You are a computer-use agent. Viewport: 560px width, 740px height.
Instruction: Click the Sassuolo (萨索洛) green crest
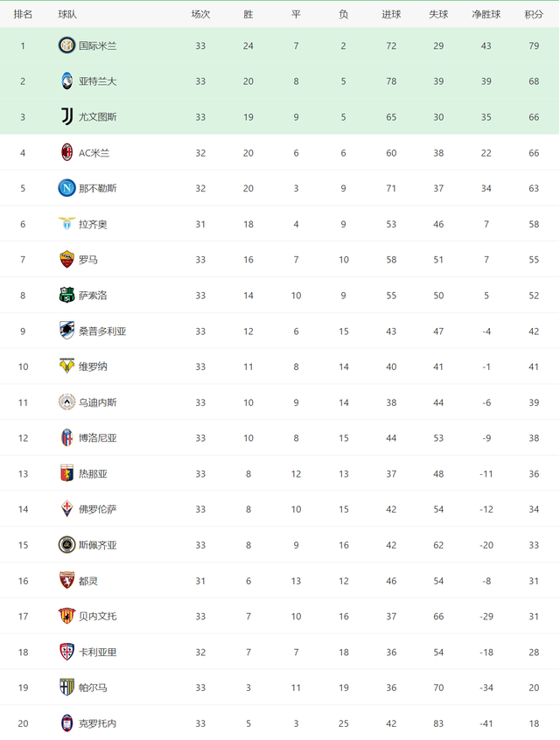coord(66,296)
